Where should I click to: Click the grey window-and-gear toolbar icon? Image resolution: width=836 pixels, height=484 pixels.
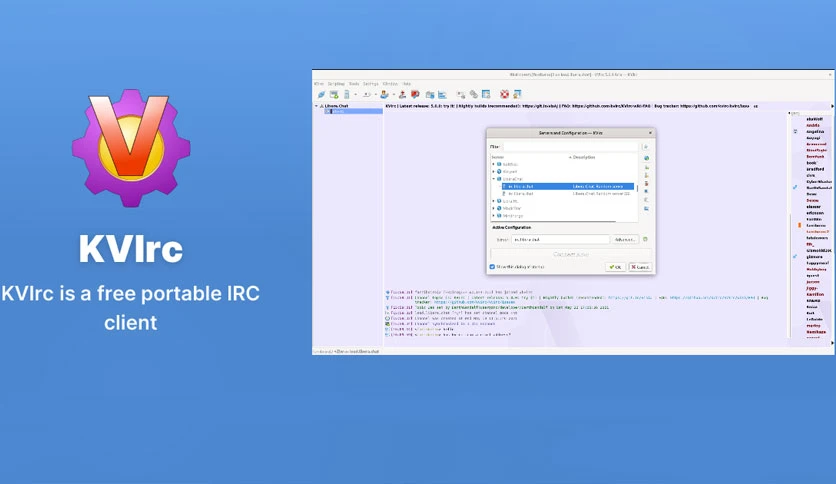pyautogui.click(x=461, y=94)
